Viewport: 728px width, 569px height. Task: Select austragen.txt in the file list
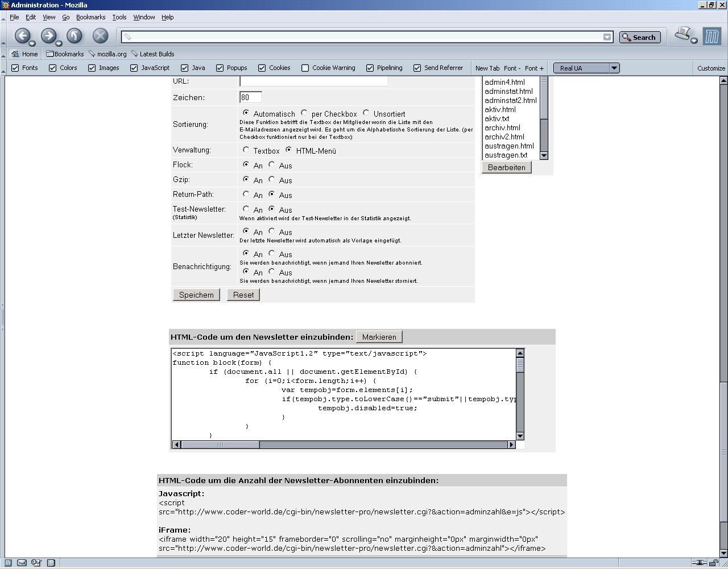tap(506, 155)
